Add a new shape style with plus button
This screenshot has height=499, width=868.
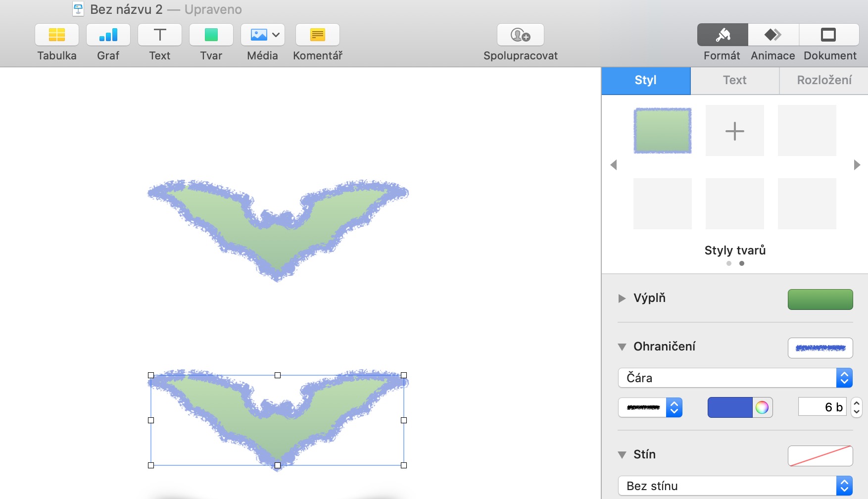pyautogui.click(x=734, y=131)
